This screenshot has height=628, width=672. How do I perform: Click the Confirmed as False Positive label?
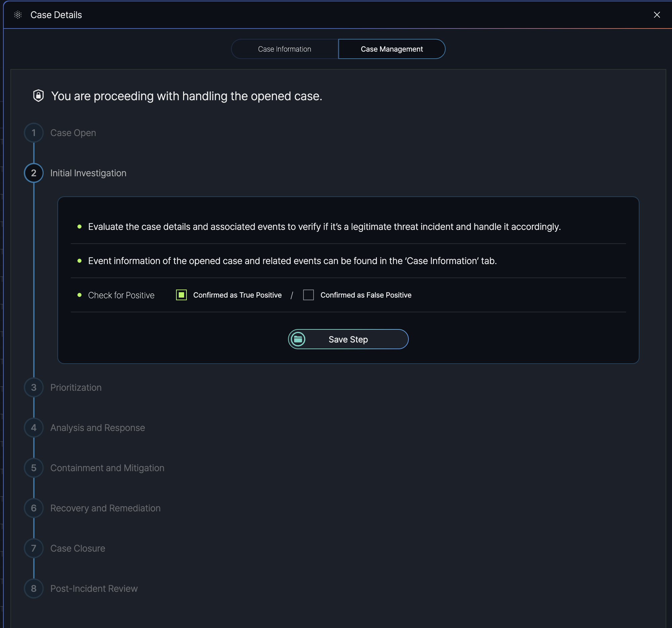point(366,295)
